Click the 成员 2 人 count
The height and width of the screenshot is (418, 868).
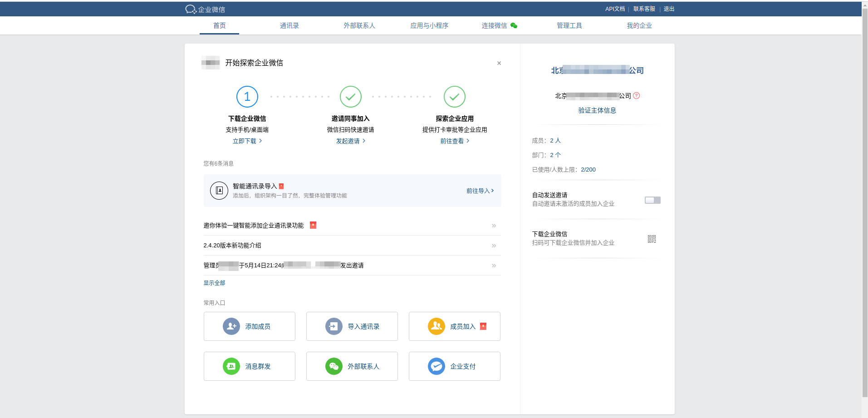(555, 141)
